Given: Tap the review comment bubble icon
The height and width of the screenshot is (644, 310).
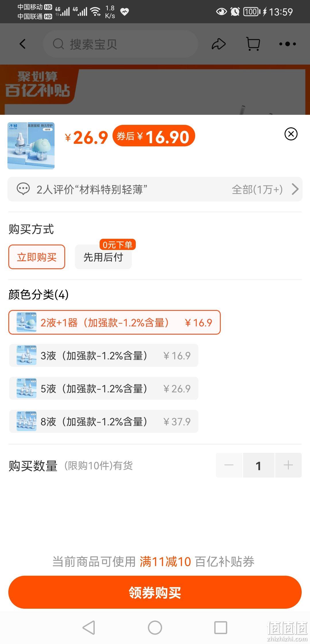Looking at the screenshot, I should tap(23, 189).
